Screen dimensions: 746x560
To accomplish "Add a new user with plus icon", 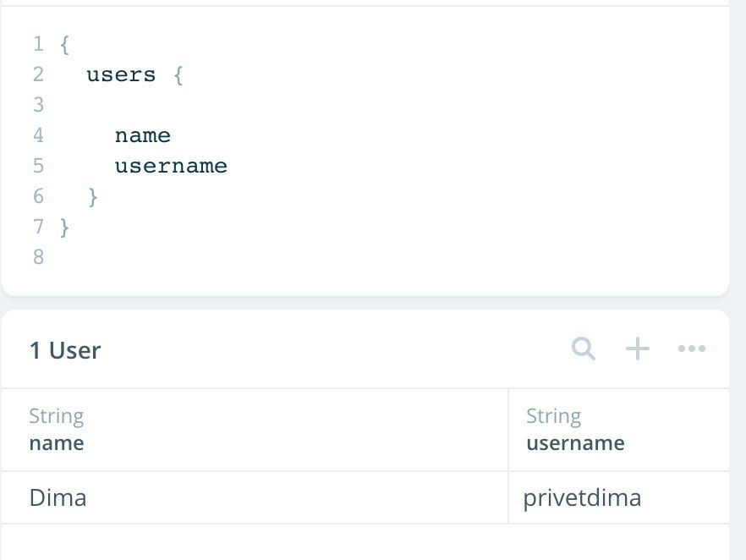I will click(x=637, y=349).
